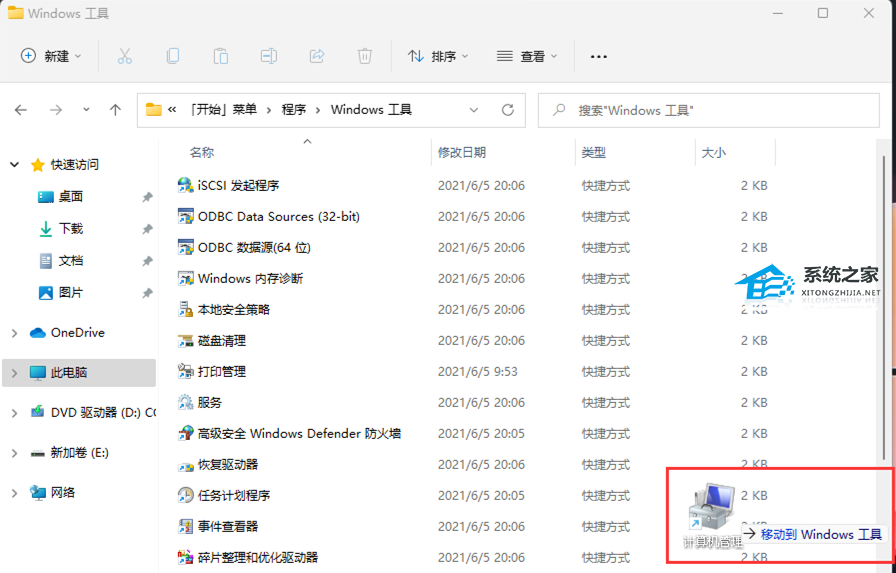Screen dimensions: 896x573
Task: Go forward with the right arrow
Action: pos(55,110)
